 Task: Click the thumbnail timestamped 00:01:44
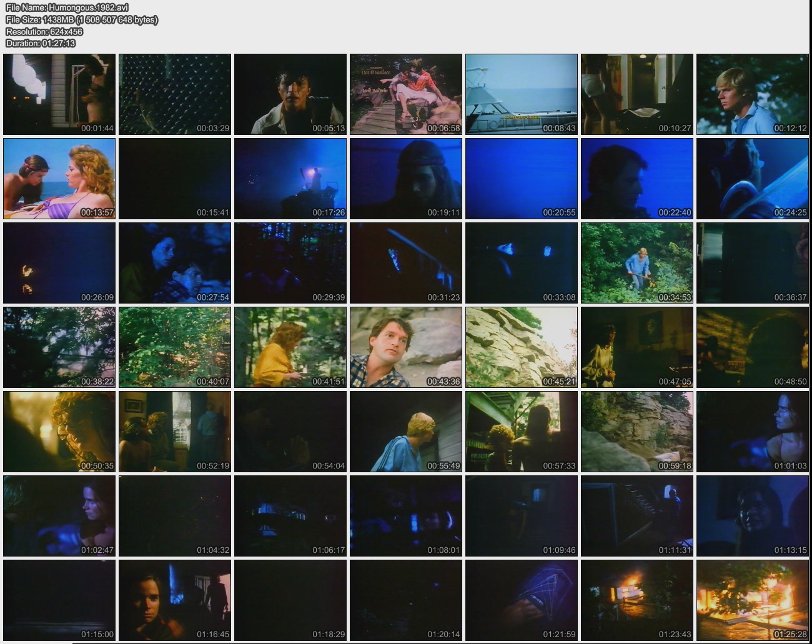coord(59,94)
